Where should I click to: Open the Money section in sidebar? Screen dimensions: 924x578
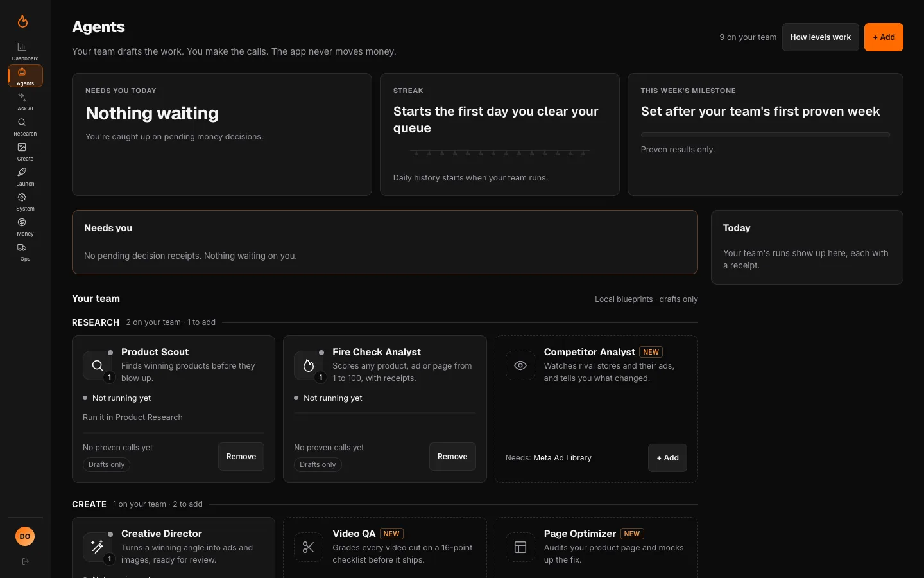pyautogui.click(x=25, y=227)
